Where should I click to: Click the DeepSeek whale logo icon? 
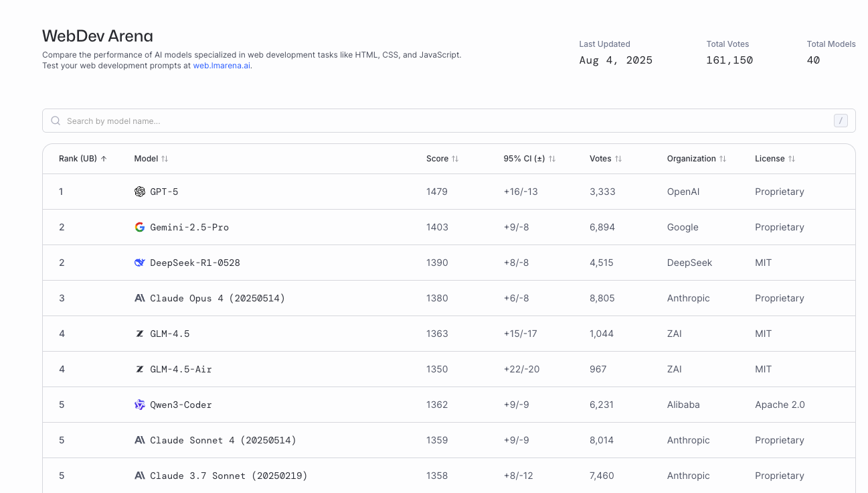pos(140,263)
